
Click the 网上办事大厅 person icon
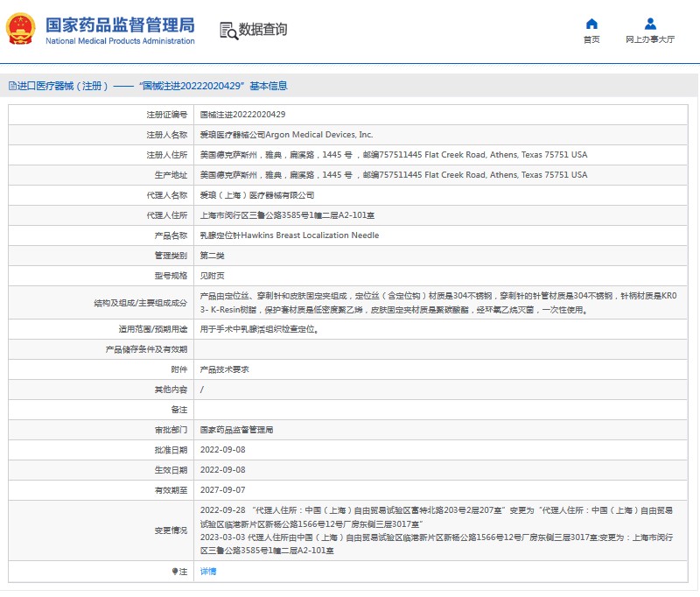coord(650,24)
